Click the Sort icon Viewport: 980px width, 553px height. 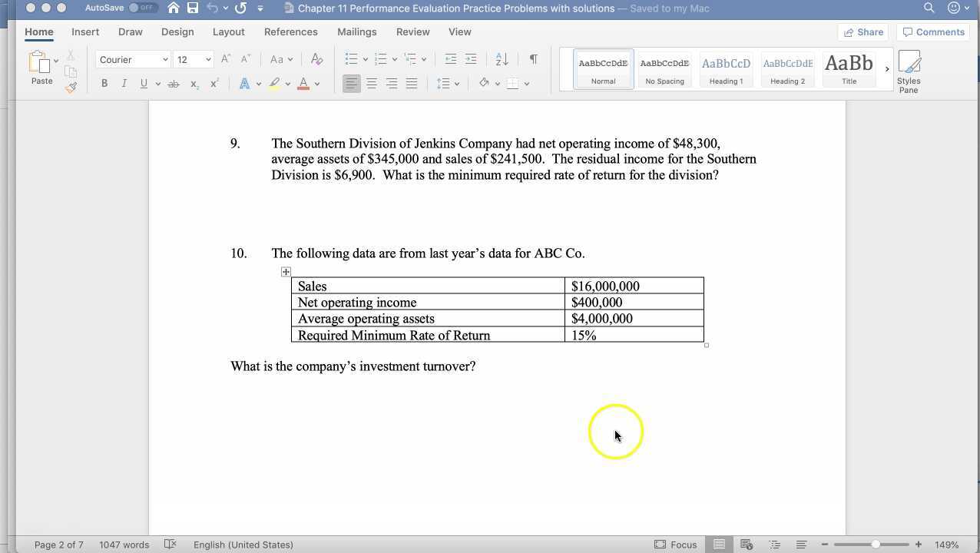tap(501, 58)
